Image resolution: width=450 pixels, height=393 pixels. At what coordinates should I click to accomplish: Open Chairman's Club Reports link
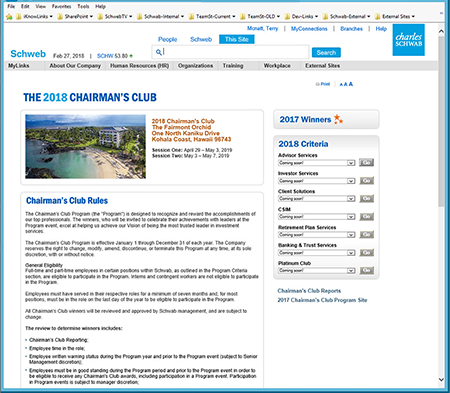point(309,291)
